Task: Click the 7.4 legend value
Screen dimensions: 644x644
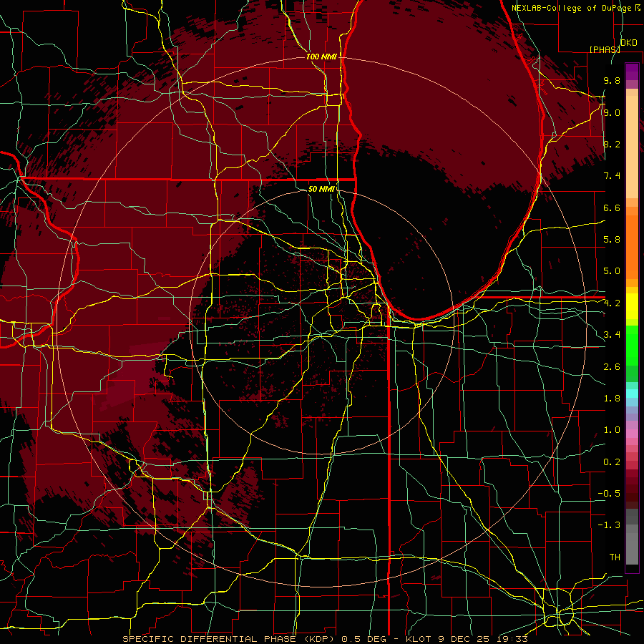Action: coord(612,176)
